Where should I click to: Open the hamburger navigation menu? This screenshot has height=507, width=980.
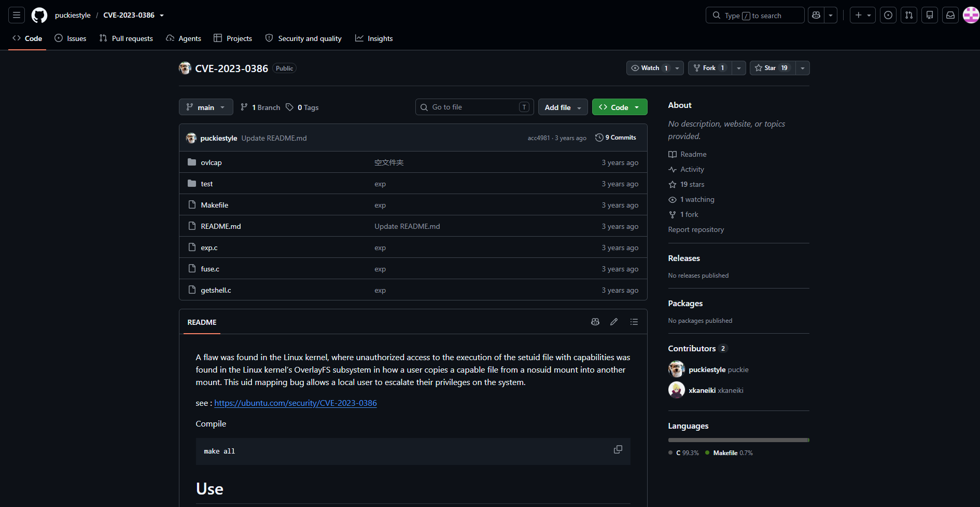coord(17,15)
